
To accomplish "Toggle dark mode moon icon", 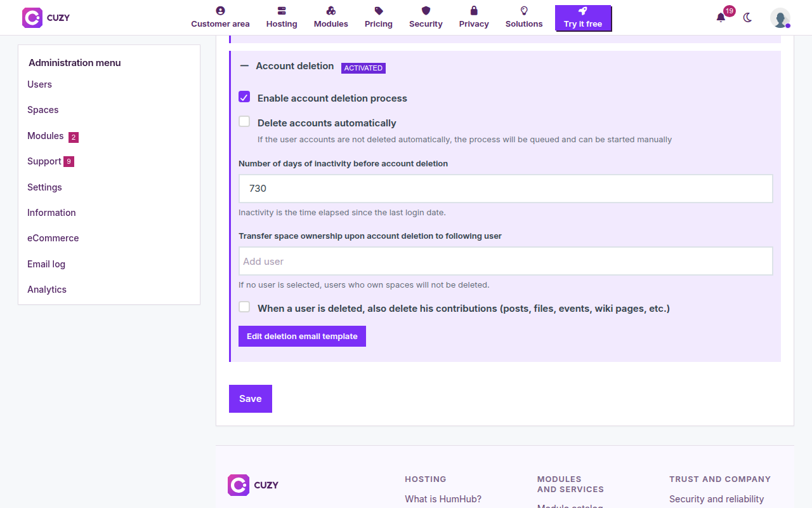I will point(747,18).
